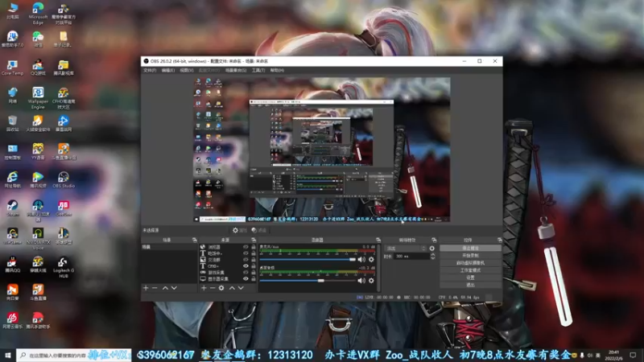Open the 麦克风/Aux audio settings gear
This screenshot has width=644, height=362.
[x=371, y=259]
